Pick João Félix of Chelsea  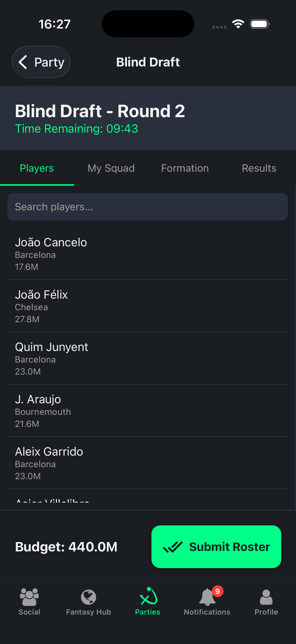[148, 306]
